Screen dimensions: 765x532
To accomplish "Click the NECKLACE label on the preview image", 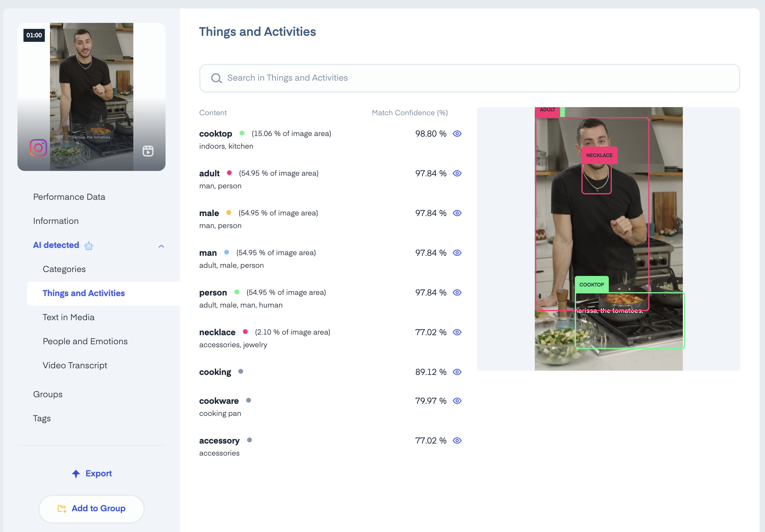I will (599, 155).
